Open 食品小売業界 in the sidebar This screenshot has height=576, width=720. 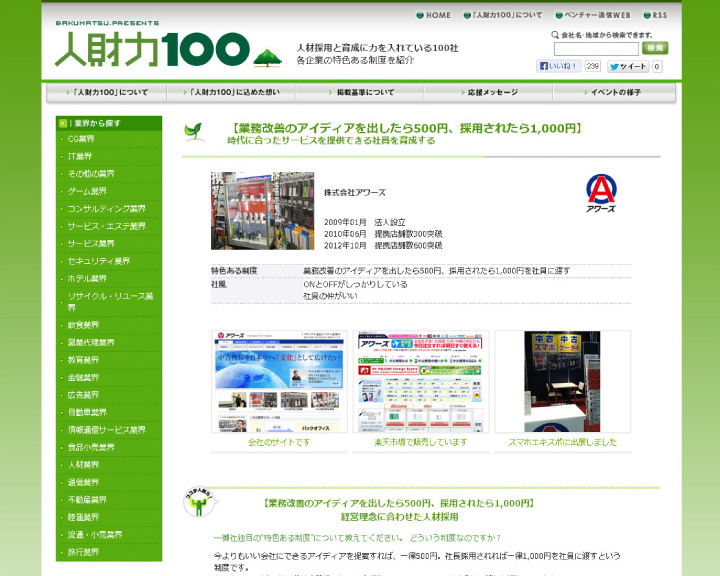(91, 447)
